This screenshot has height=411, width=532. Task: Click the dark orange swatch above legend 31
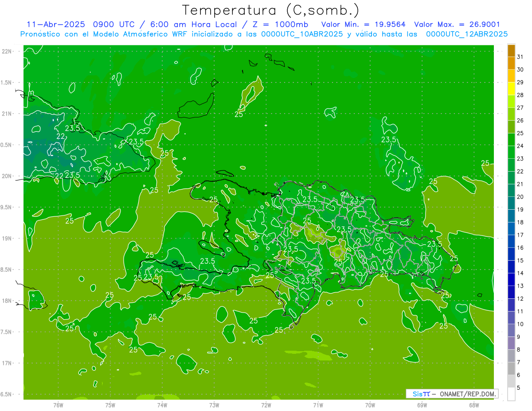click(511, 51)
